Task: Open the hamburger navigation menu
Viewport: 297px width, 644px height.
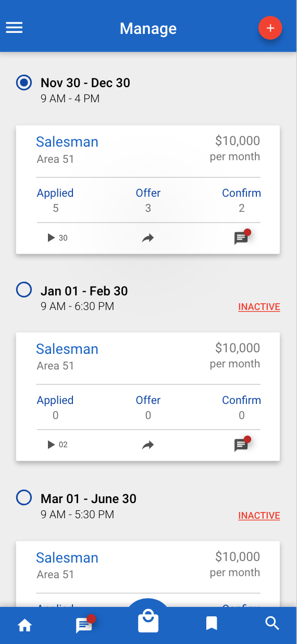Action: click(14, 28)
